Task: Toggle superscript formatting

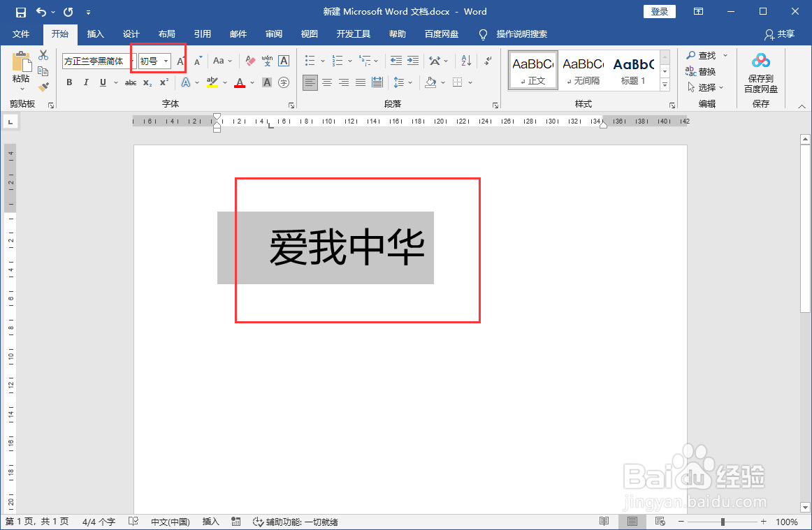Action: click(x=163, y=82)
